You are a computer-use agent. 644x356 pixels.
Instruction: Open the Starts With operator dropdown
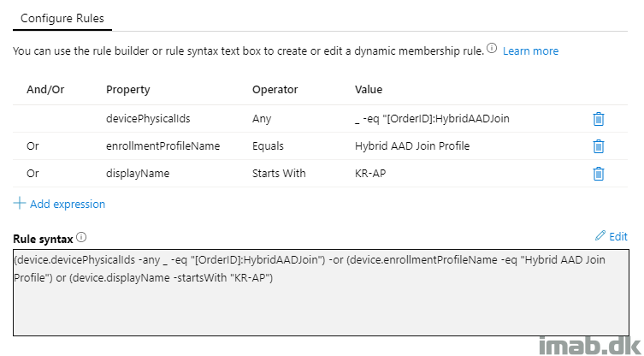[279, 174]
